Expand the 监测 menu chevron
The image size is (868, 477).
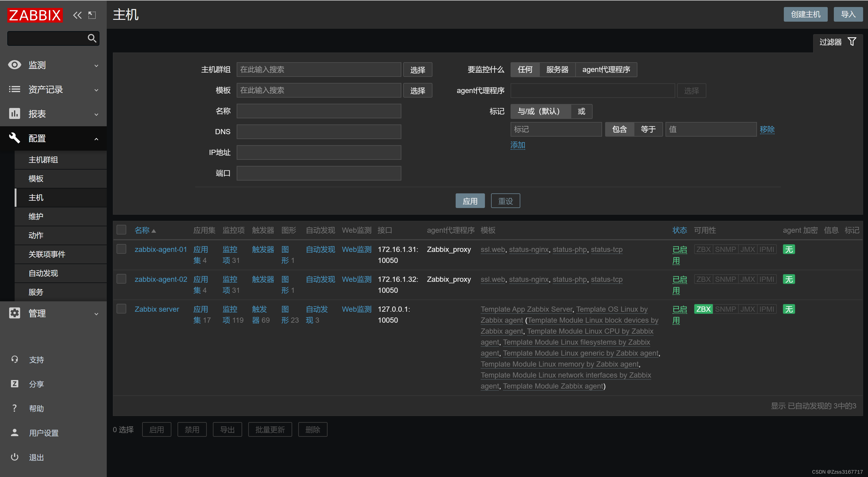click(x=96, y=65)
